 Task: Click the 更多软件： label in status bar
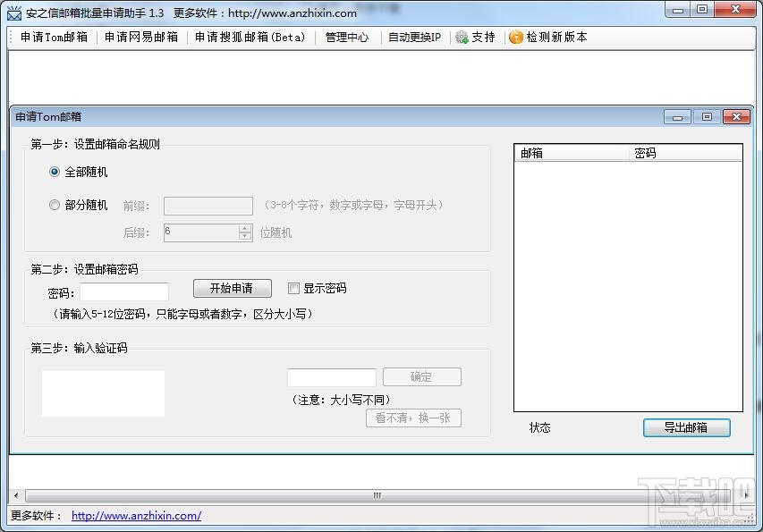[x=37, y=516]
